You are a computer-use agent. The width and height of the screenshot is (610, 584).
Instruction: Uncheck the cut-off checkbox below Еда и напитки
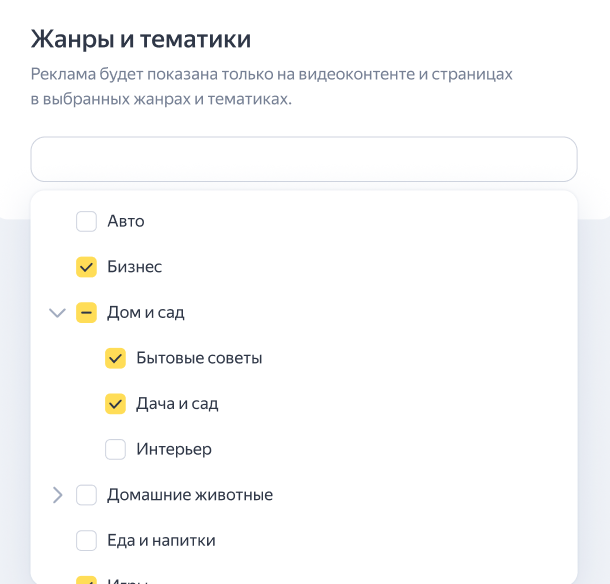tap(87, 580)
